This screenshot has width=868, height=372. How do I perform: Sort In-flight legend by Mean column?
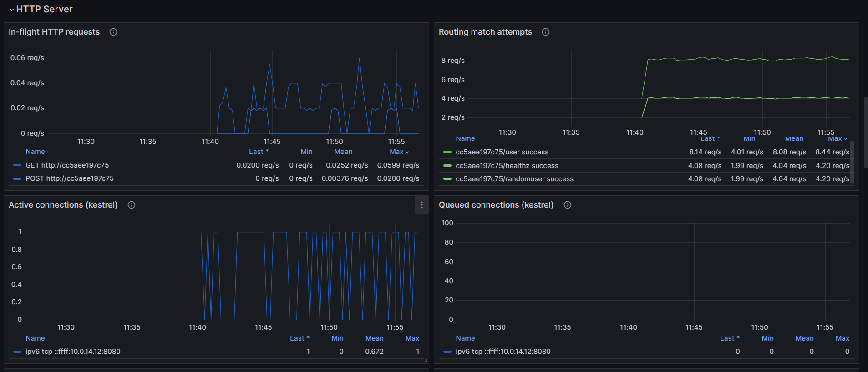[x=343, y=152]
